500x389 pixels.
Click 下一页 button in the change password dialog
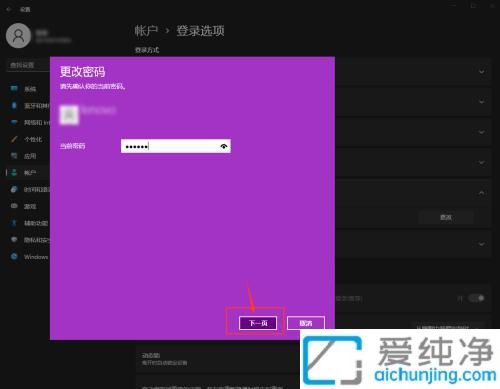(x=258, y=323)
